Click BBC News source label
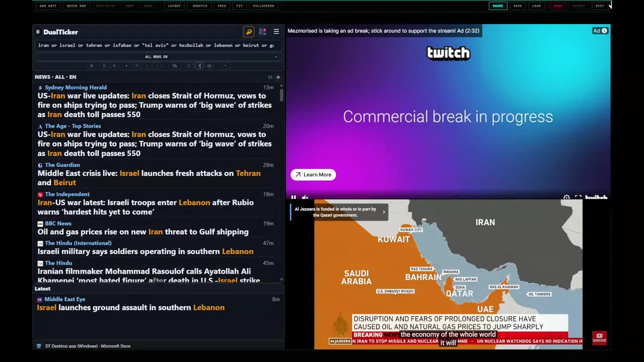Viewport: 644px width, 362px height. point(58,223)
